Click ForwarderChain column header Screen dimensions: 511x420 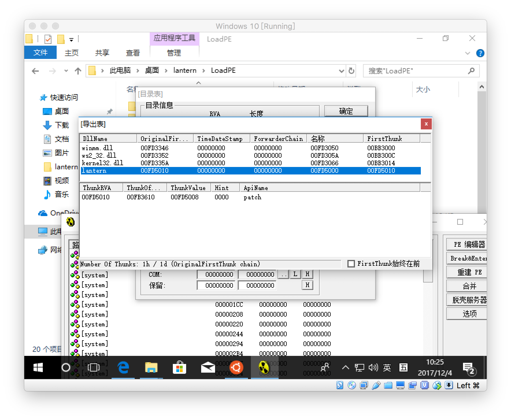point(278,139)
